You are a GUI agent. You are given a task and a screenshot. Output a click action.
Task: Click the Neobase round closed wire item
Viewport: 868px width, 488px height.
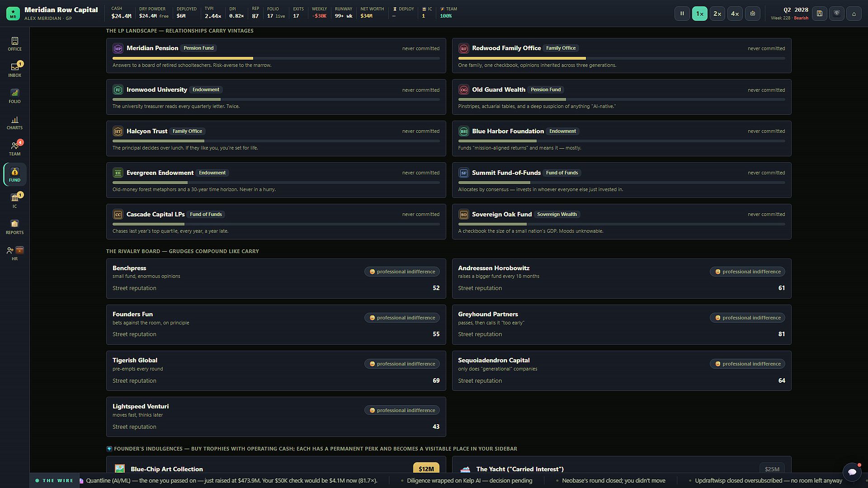(613, 481)
